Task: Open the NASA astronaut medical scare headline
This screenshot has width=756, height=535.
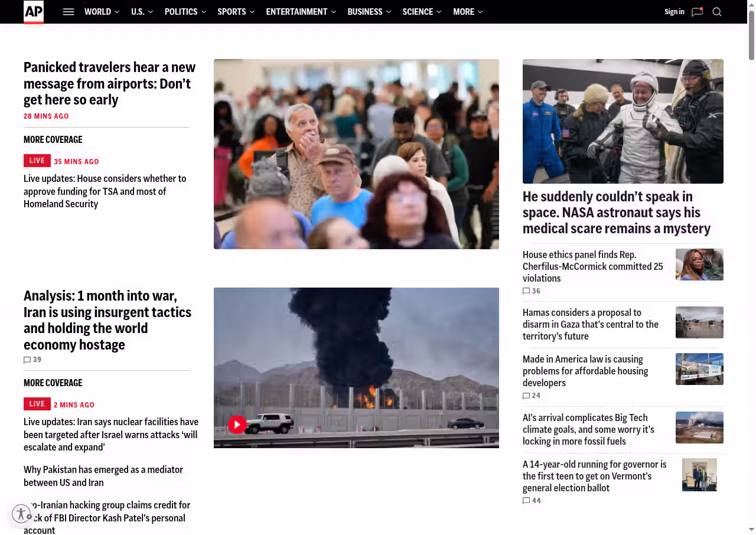Action: [x=616, y=212]
